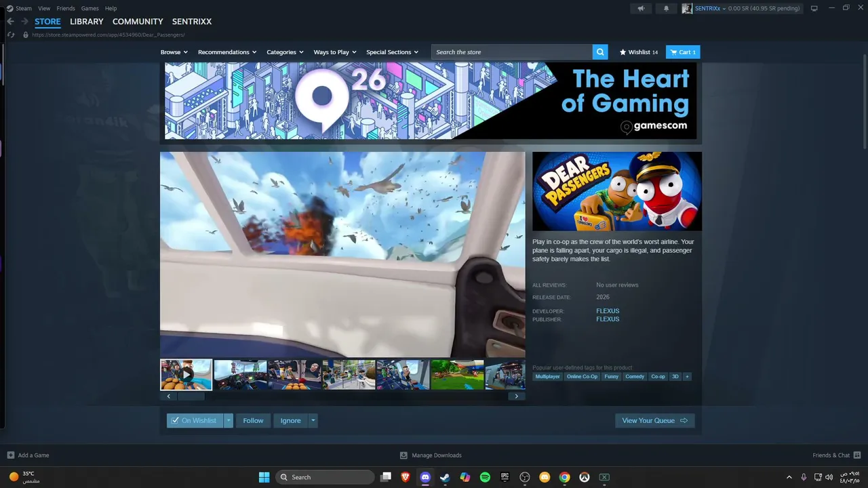The image size is (868, 488).
Task: Open Google Chrome from the taskbar
Action: pos(564,477)
